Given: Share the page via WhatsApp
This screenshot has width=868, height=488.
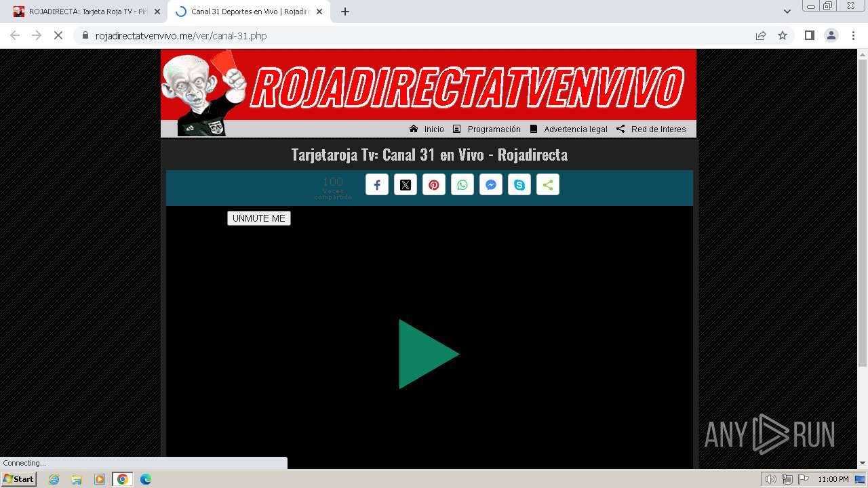Looking at the screenshot, I should [x=462, y=185].
